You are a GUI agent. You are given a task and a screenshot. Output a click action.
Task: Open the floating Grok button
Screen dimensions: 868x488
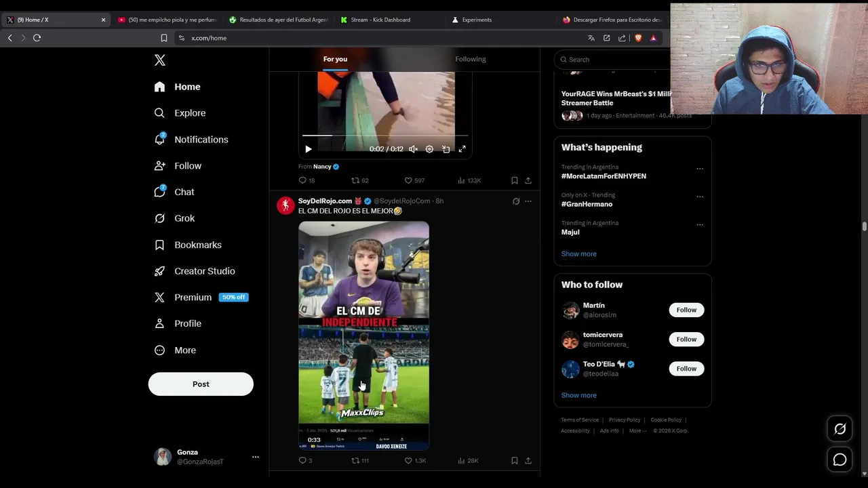(x=840, y=428)
